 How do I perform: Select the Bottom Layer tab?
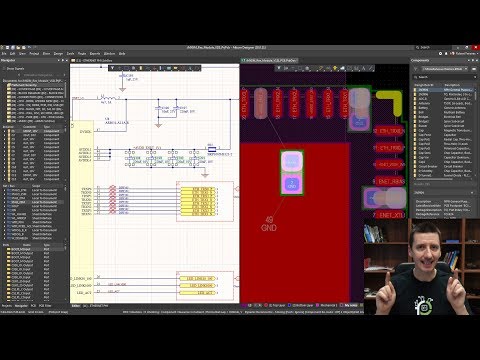[x=300, y=305]
